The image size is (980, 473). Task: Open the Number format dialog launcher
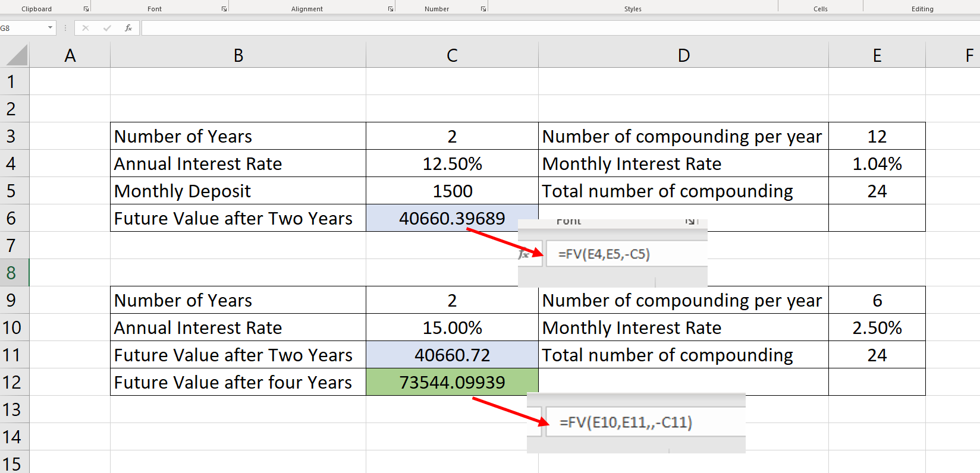[483, 9]
